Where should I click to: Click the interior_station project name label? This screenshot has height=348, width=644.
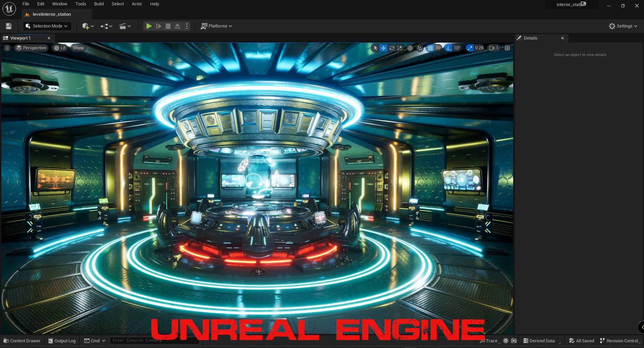coord(571,4)
